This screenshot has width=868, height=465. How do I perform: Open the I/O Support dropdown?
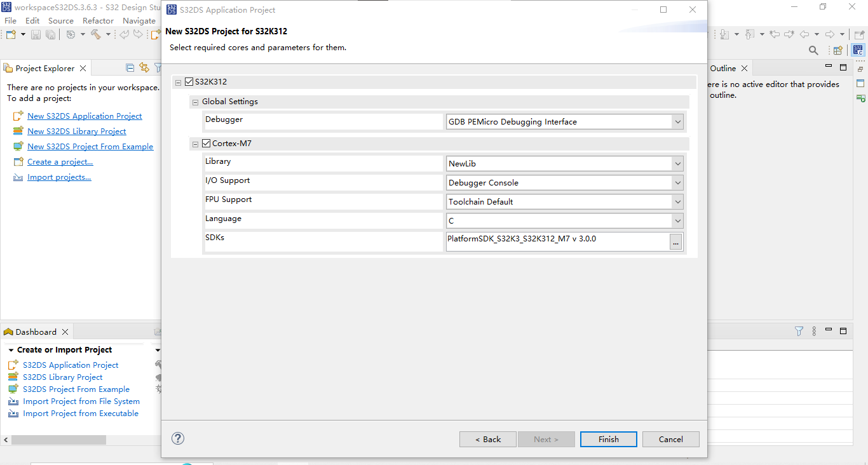coord(678,183)
